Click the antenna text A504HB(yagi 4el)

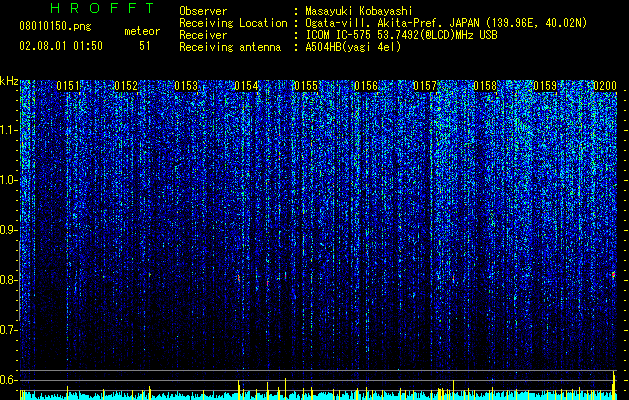353,47
